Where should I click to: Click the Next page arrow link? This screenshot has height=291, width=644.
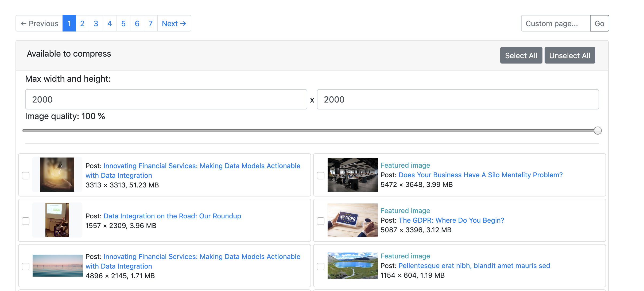coord(174,23)
